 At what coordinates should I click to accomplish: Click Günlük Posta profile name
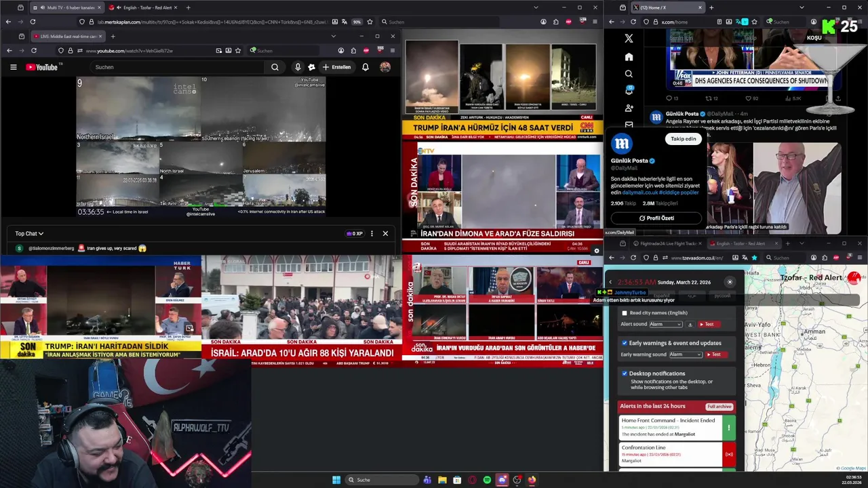tap(629, 161)
